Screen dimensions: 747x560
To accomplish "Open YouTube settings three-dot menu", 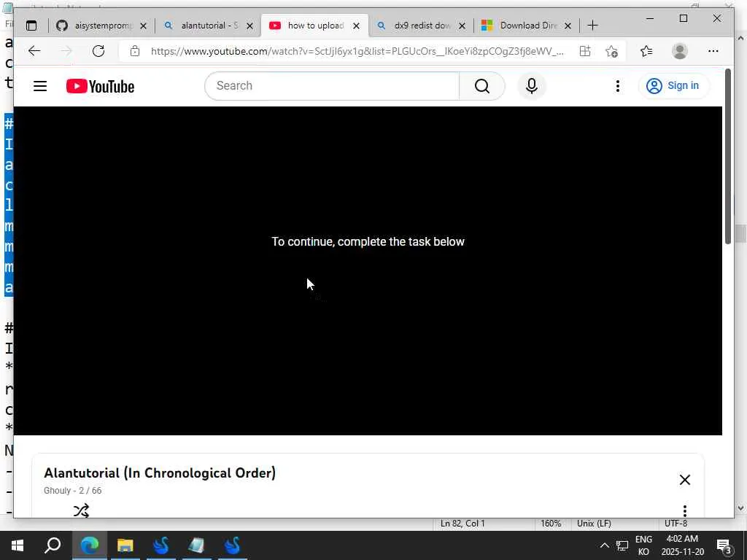I will point(617,86).
